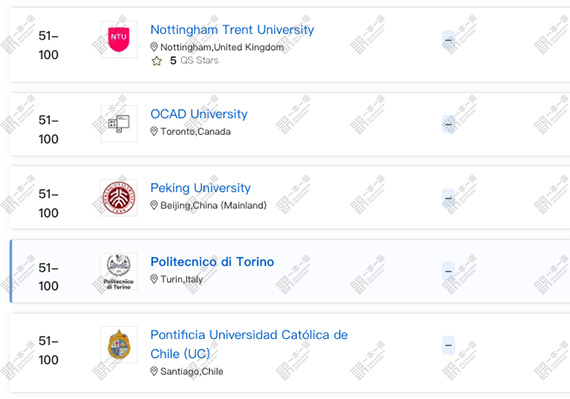This screenshot has width=570, height=399.
Task: Click the NTU pink shield logo
Action: (119, 39)
